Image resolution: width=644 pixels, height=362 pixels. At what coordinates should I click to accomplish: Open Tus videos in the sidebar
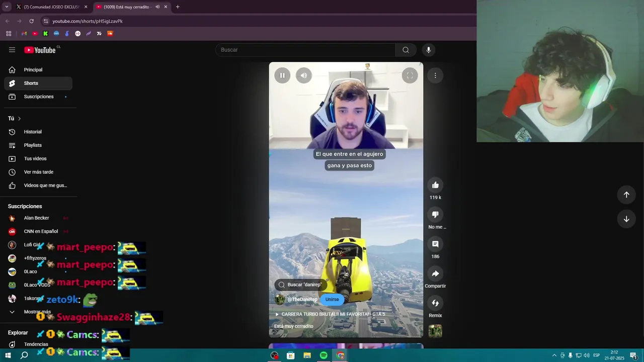38,159
